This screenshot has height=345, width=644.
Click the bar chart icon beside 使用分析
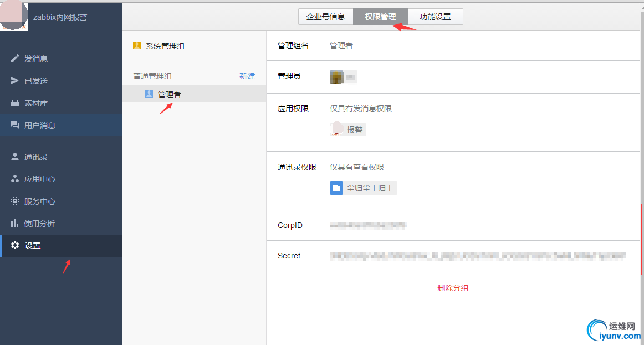(x=15, y=224)
